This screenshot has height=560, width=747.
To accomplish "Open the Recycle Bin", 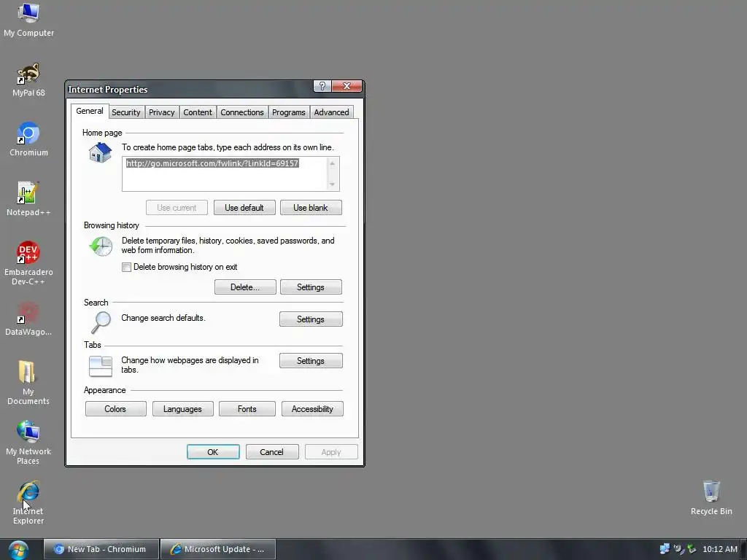I will coord(711,497).
